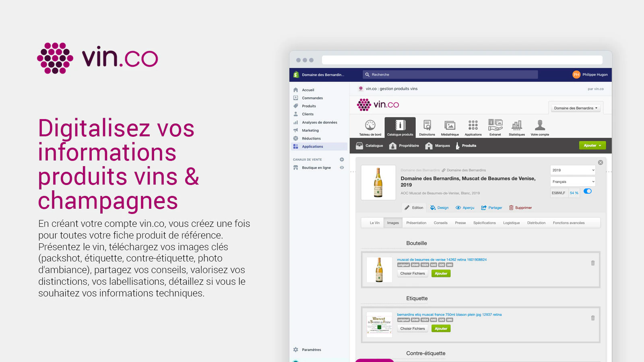Switch to Distribution tab
Screen dimensions: 644x362
(x=537, y=223)
